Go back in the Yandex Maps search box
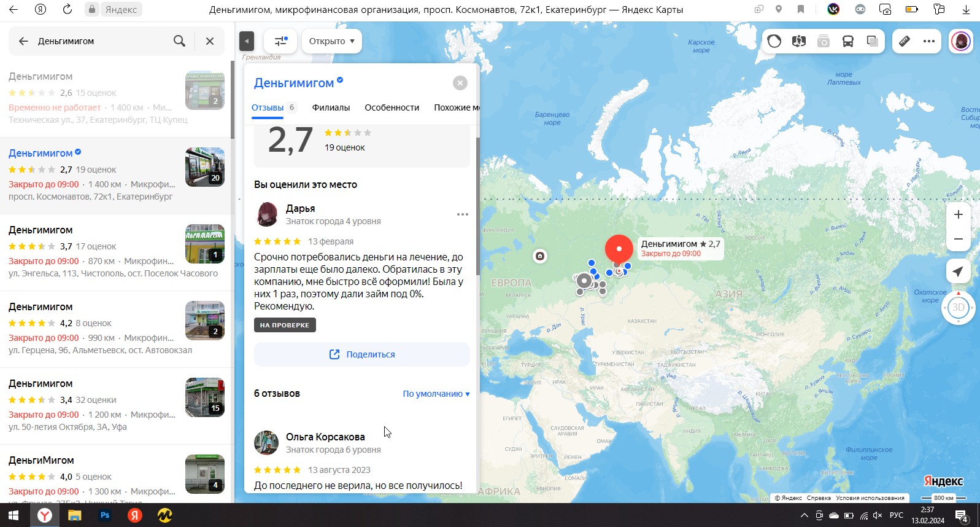 point(23,41)
